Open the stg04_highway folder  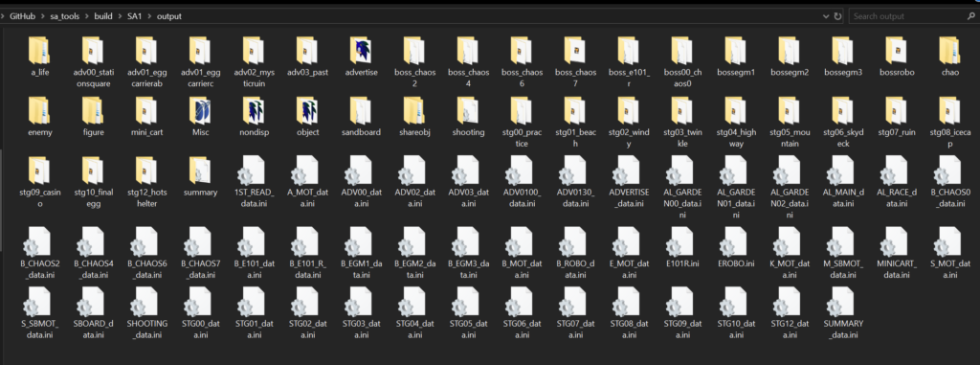tap(736, 122)
